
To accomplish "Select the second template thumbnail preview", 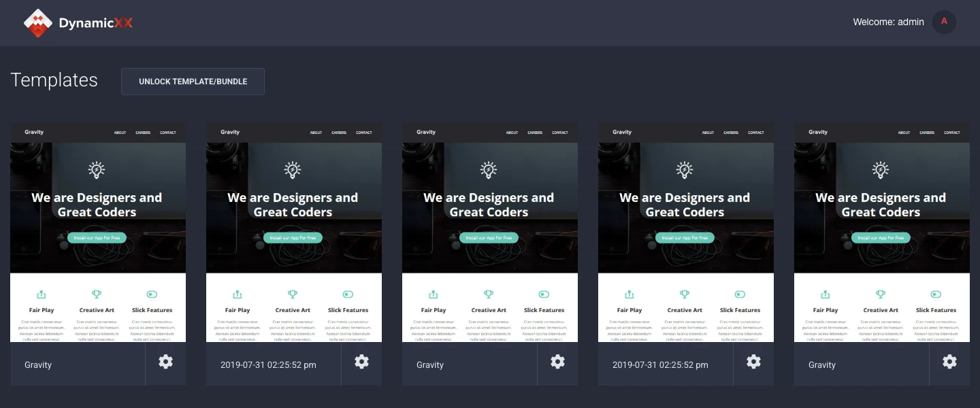I will tap(294, 232).
